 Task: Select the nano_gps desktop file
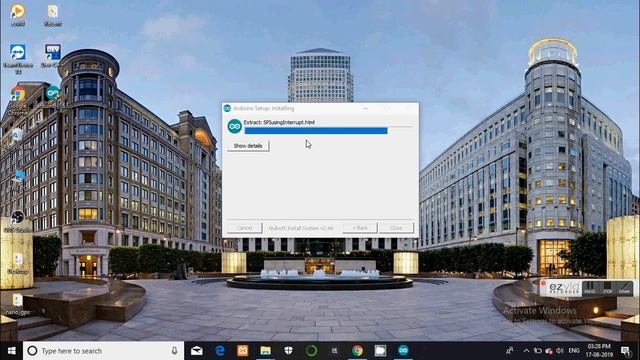[18, 304]
